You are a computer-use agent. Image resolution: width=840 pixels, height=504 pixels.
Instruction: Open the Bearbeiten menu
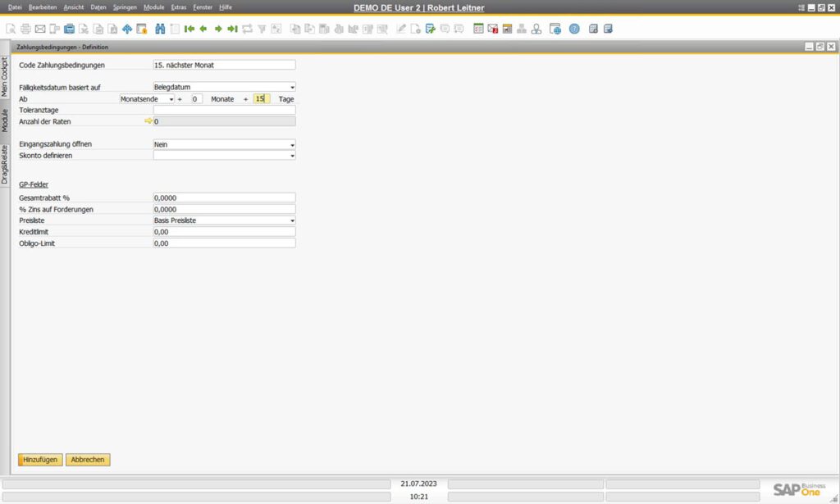coord(43,7)
